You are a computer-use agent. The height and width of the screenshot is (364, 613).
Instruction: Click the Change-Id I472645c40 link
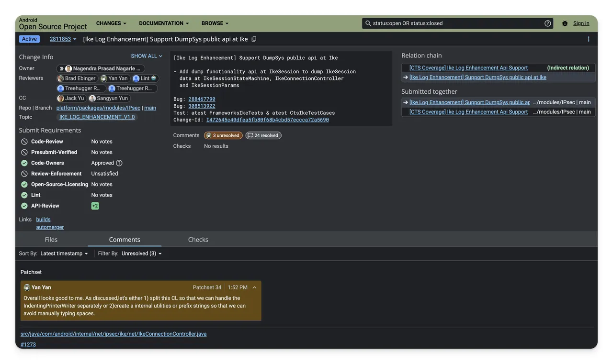click(268, 120)
